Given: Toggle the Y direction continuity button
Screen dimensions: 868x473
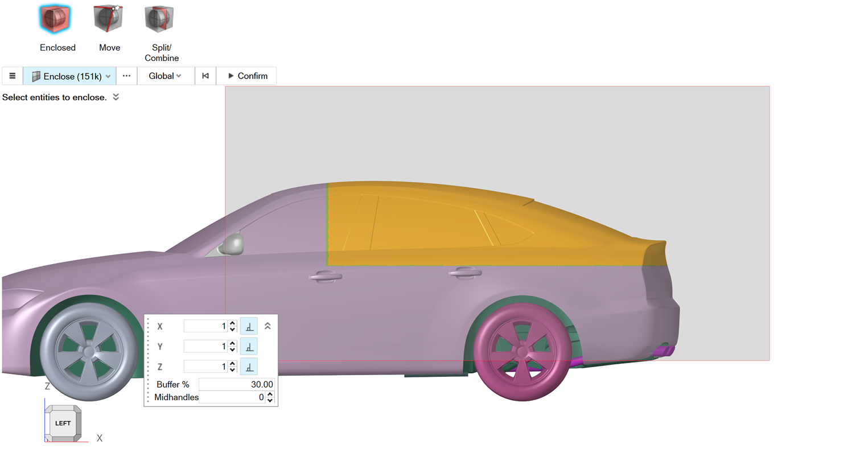Looking at the screenshot, I should tap(249, 347).
